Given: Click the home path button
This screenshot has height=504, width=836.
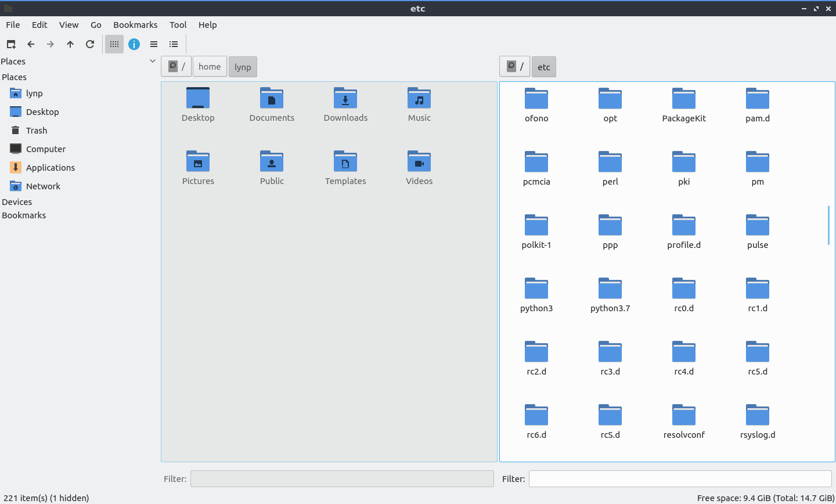Looking at the screenshot, I should pos(210,67).
